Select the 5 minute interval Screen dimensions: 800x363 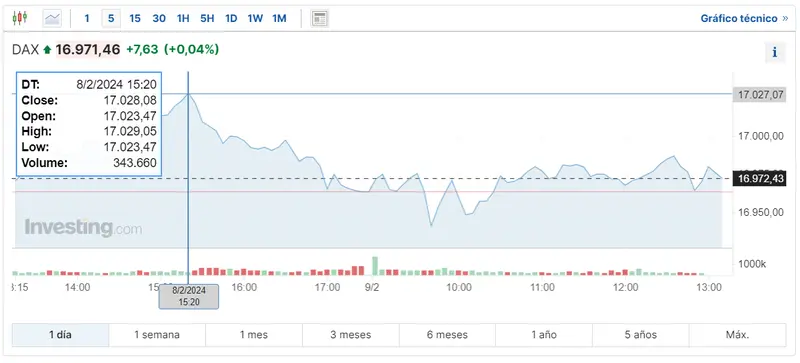pos(111,19)
